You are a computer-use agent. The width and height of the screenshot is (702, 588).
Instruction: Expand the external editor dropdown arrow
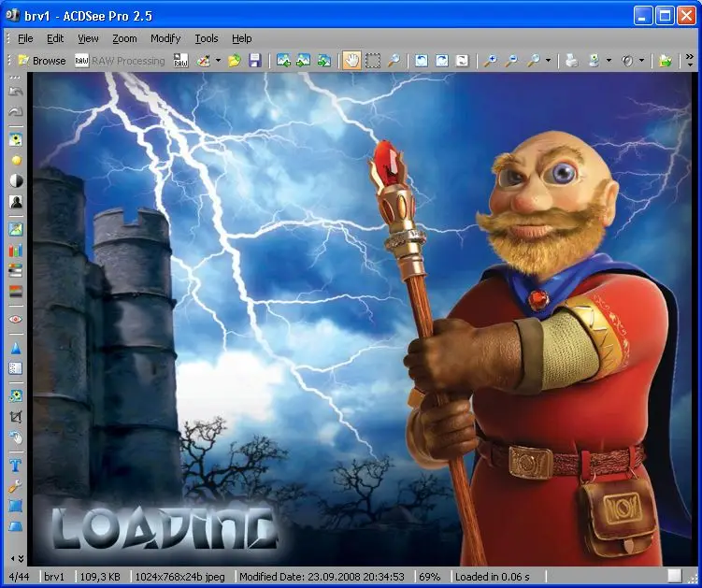coord(218,61)
